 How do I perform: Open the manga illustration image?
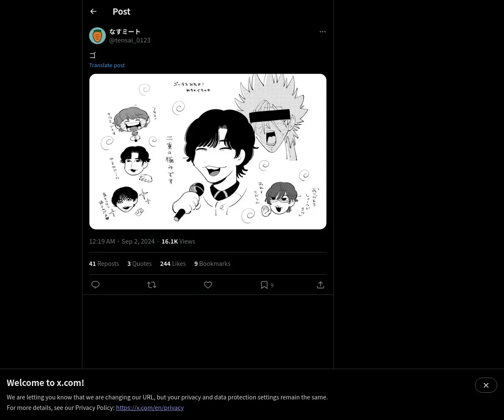[x=208, y=152]
